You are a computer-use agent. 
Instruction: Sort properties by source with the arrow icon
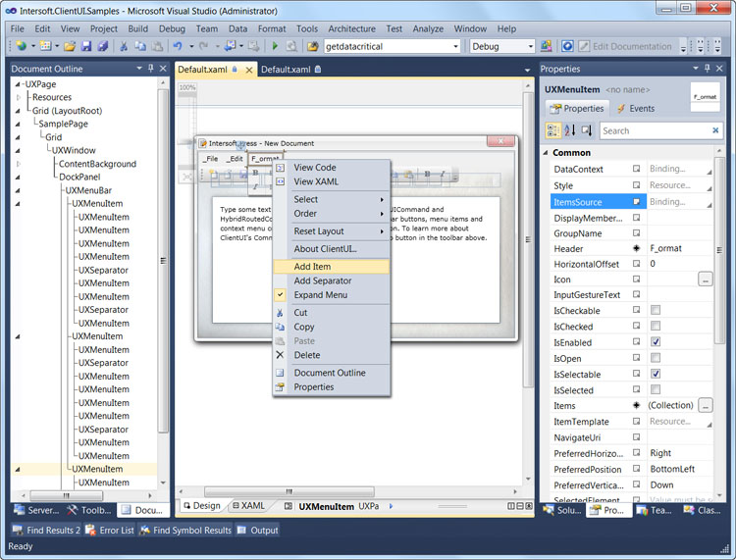[x=587, y=130]
